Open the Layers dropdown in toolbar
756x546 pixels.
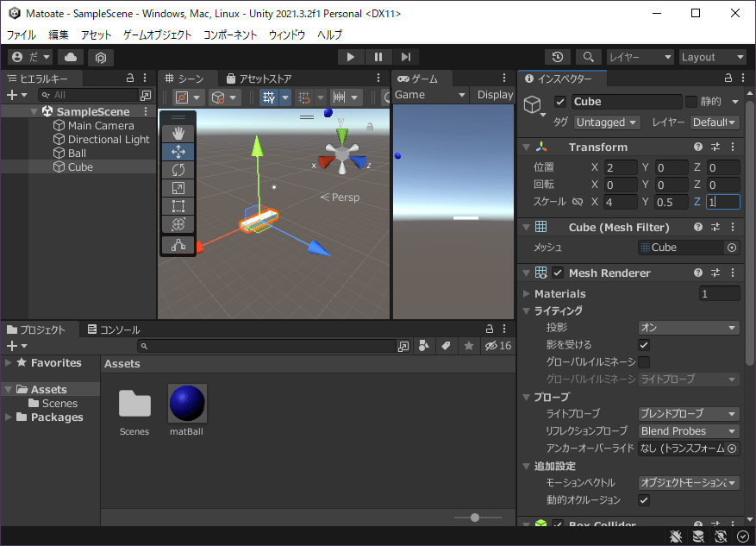pyautogui.click(x=640, y=57)
